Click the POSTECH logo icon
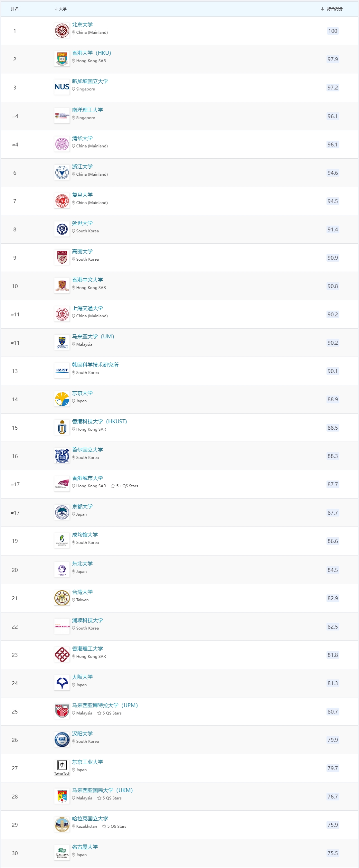Viewport: 359px width, 868px height. click(x=62, y=626)
